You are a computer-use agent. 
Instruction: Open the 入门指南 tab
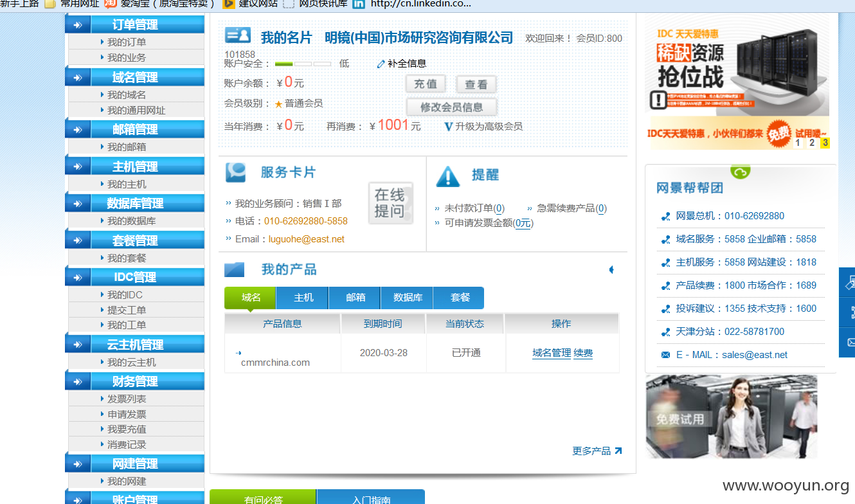(x=371, y=497)
